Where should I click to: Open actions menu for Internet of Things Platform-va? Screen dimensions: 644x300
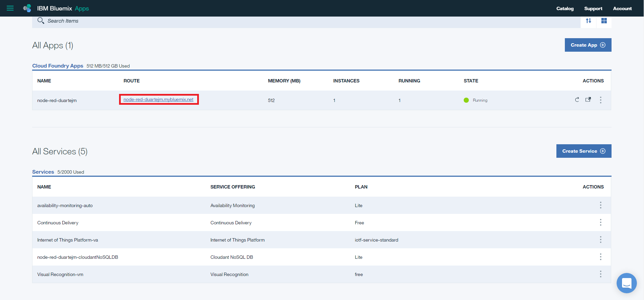click(601, 240)
